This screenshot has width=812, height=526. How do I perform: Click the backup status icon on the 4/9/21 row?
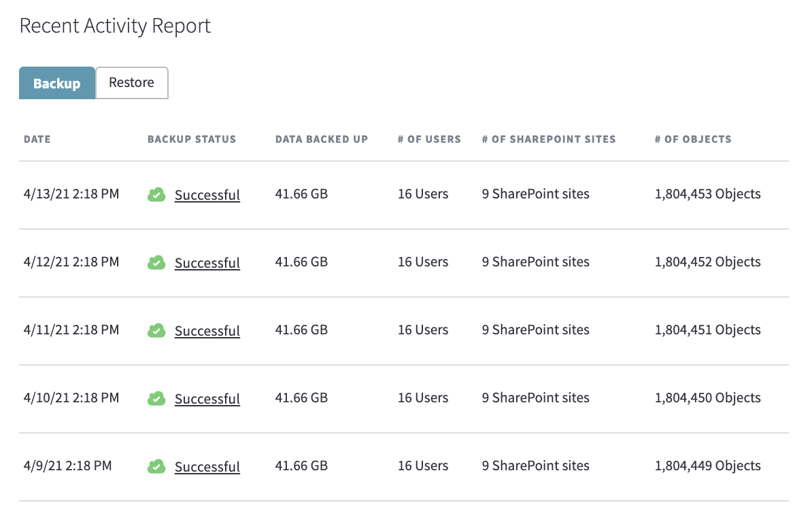pyautogui.click(x=156, y=466)
